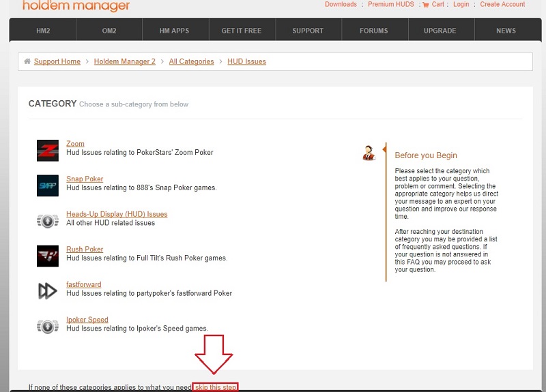Click the support agent avatar icon
546x392 pixels.
(369, 153)
